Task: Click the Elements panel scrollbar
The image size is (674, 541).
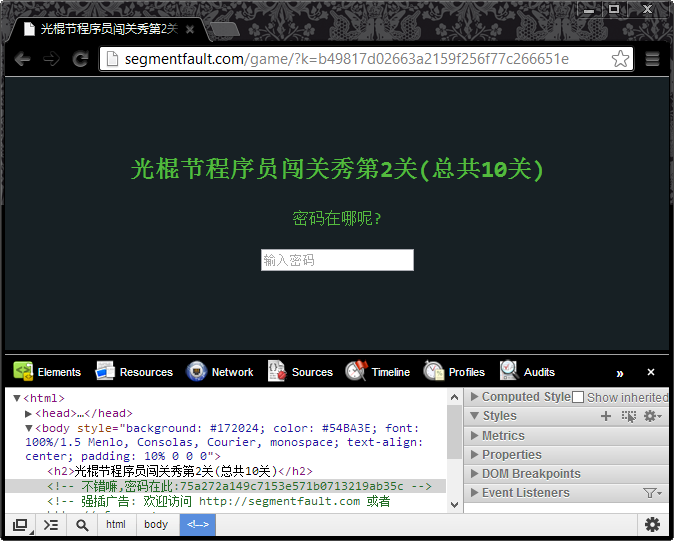Action: 454,430
